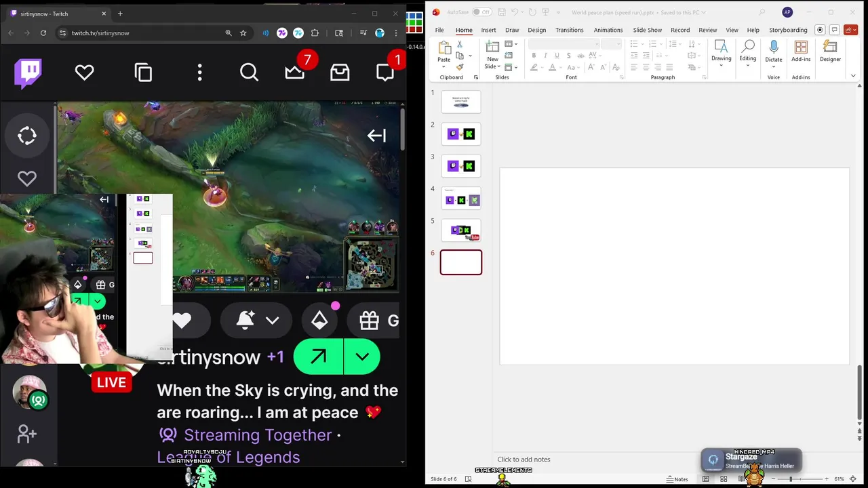The height and width of the screenshot is (488, 868).
Task: Click the Twitch search magnifier icon
Action: pyautogui.click(x=249, y=73)
